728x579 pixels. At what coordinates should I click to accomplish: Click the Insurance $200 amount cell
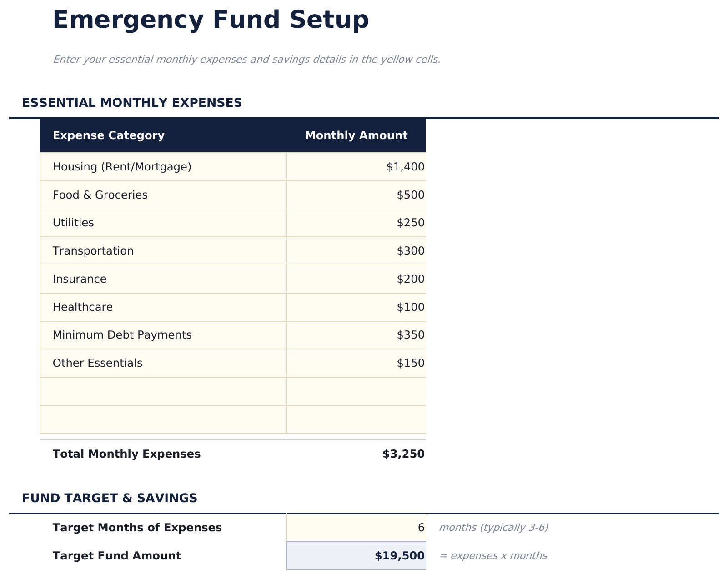coord(356,279)
